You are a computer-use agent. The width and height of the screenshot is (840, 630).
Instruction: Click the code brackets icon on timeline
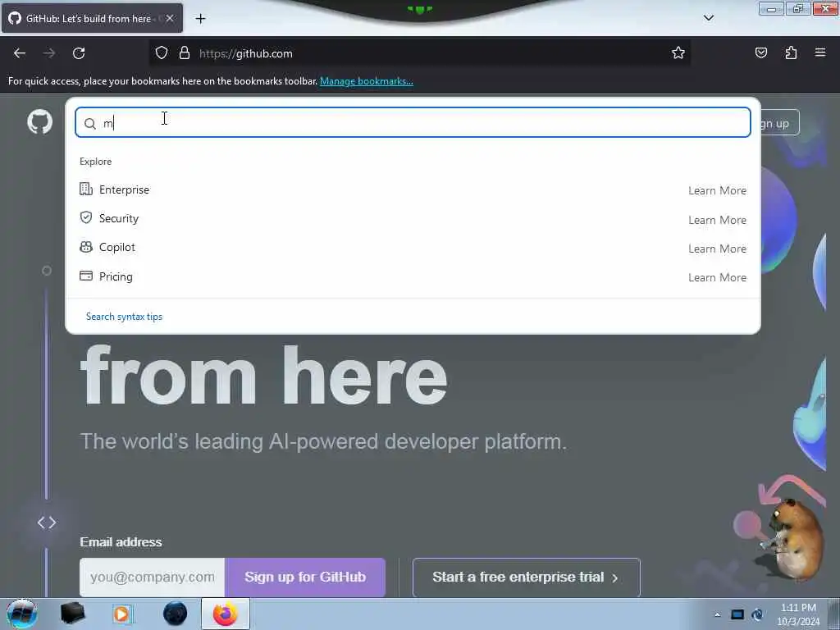point(47,523)
